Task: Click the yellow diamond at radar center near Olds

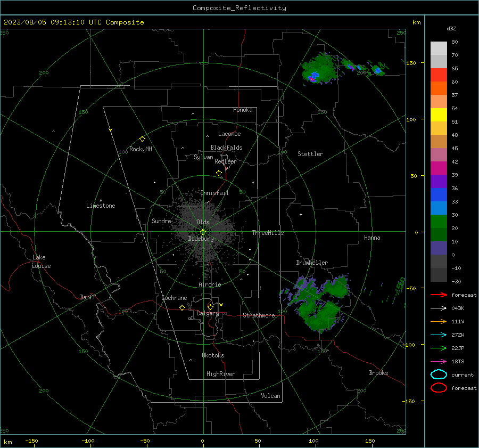Action: click(203, 232)
